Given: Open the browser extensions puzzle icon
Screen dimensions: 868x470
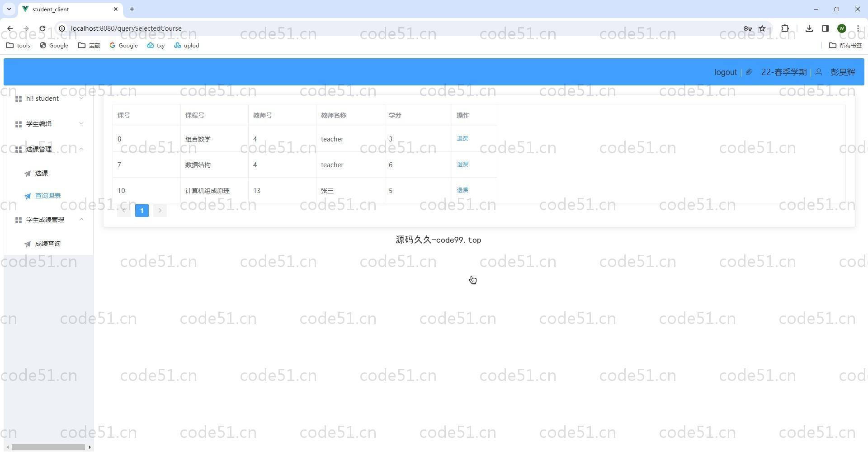Looking at the screenshot, I should [785, 28].
